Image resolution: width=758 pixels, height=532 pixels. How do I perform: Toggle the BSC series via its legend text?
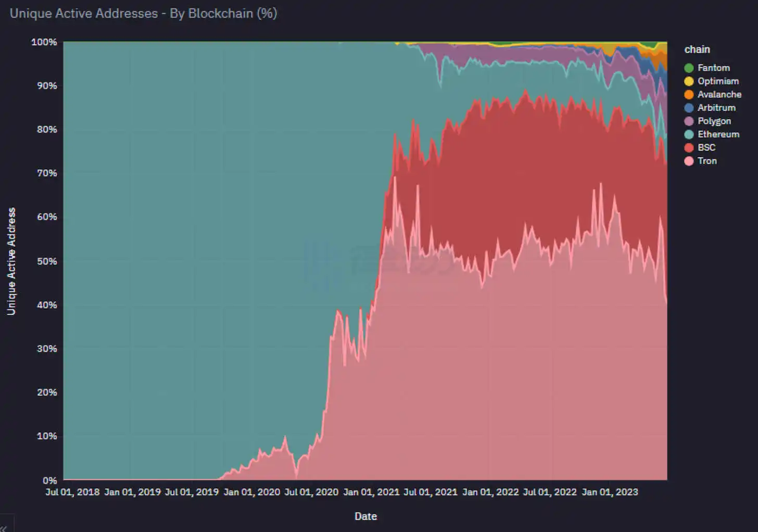click(x=706, y=148)
